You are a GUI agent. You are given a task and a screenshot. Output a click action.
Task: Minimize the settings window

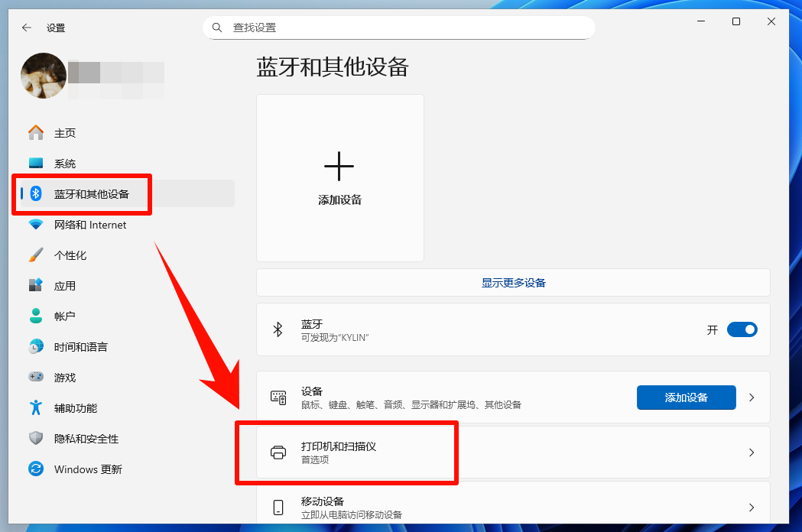pos(701,21)
